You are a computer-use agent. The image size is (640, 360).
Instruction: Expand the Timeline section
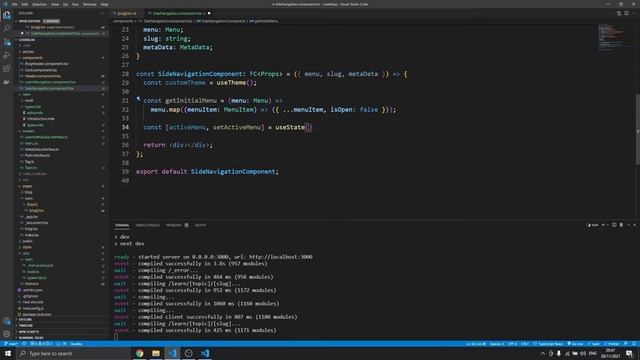click(x=26, y=326)
